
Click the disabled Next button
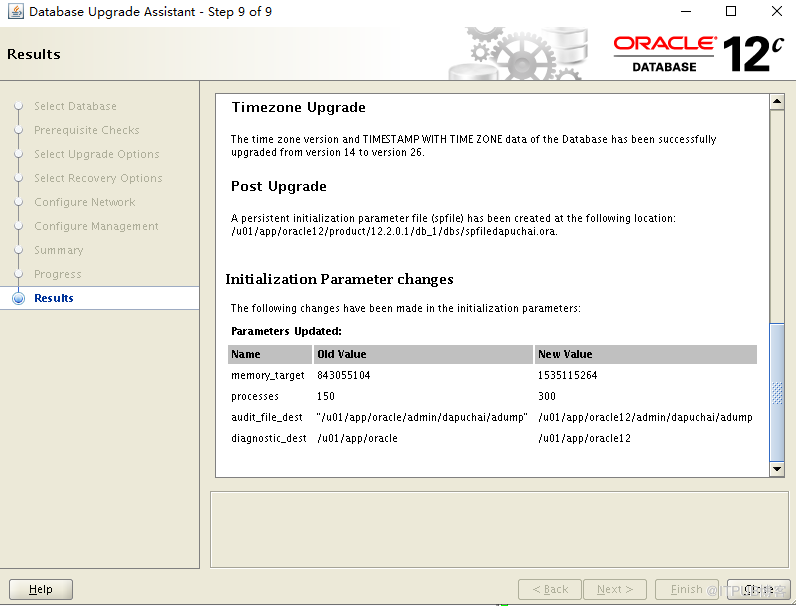point(615,589)
